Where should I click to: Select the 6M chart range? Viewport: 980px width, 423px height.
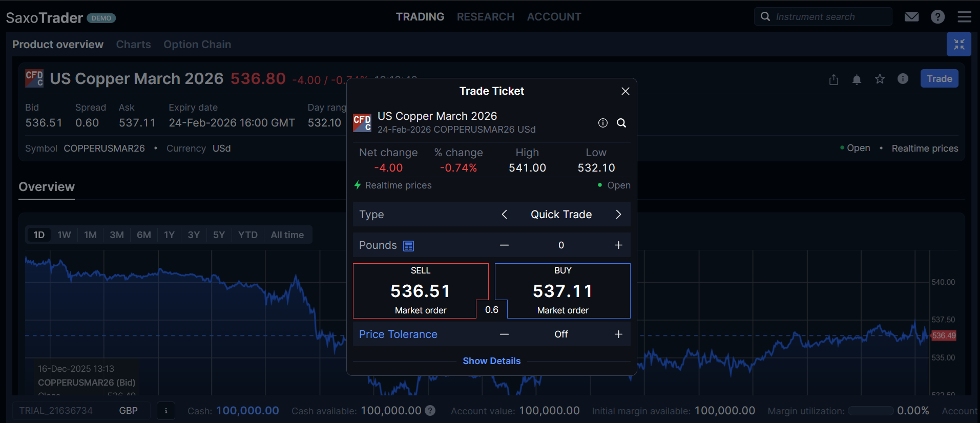144,235
